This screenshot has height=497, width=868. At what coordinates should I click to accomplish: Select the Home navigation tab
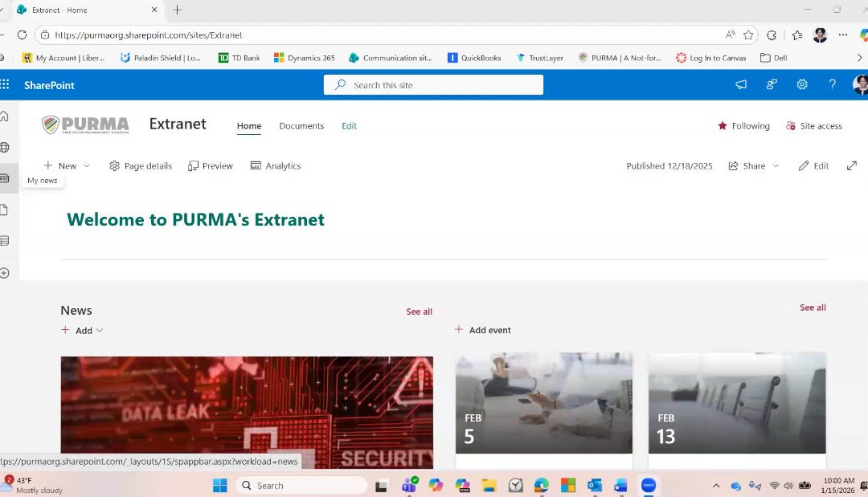point(249,126)
